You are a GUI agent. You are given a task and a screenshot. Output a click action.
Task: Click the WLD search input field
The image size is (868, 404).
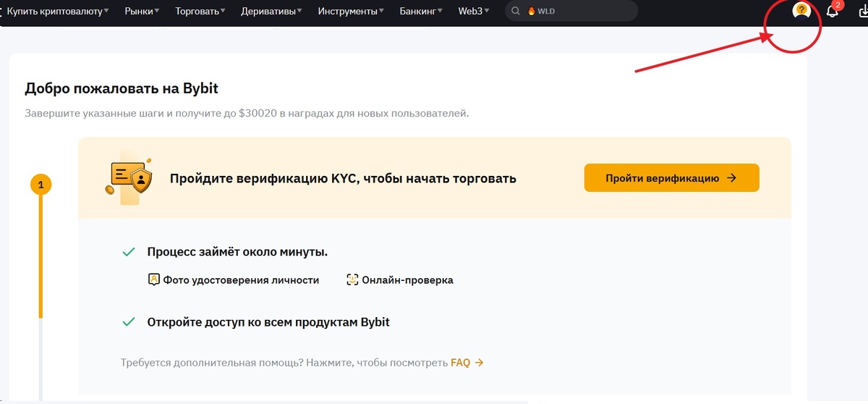pyautogui.click(x=571, y=11)
